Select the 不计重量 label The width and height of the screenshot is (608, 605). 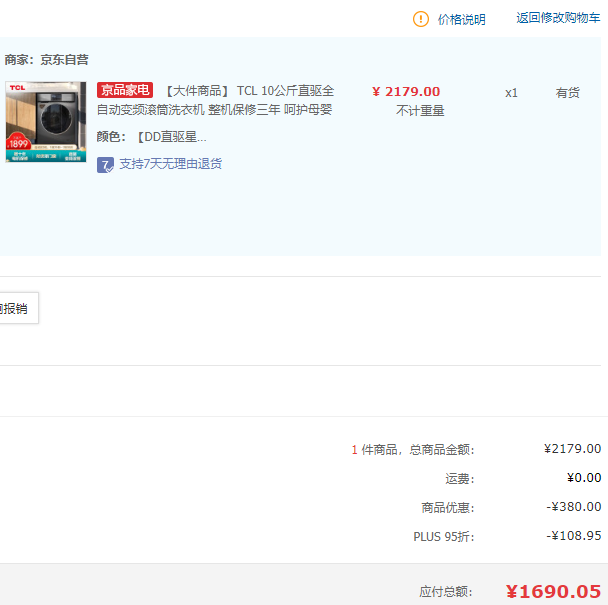tap(420, 111)
